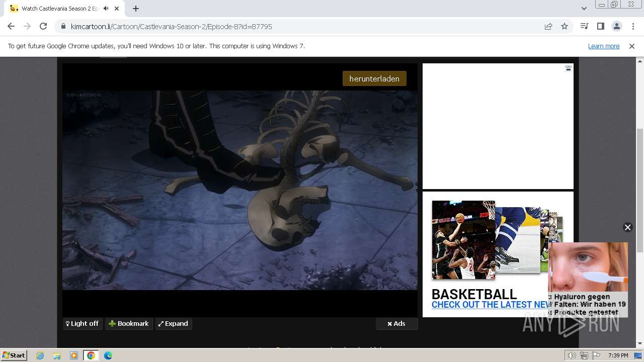The height and width of the screenshot is (362, 644).
Task: Open File Explorer from taskbar
Action: (57, 355)
